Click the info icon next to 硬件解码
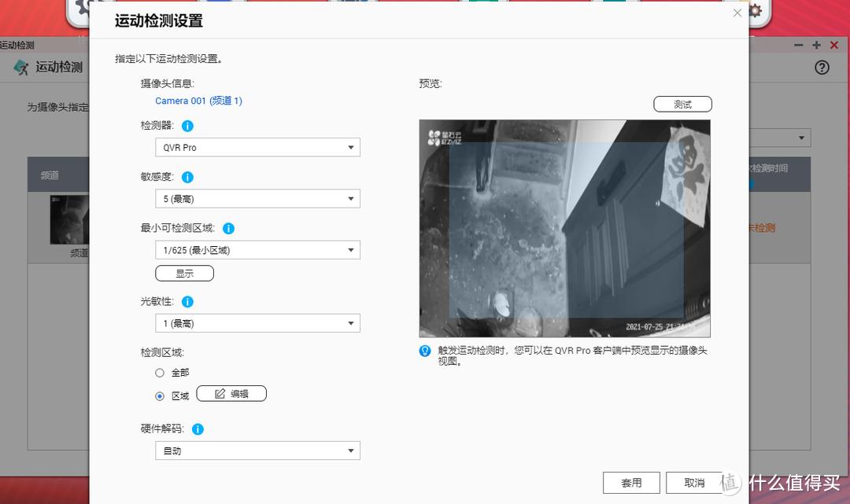 pyautogui.click(x=198, y=429)
